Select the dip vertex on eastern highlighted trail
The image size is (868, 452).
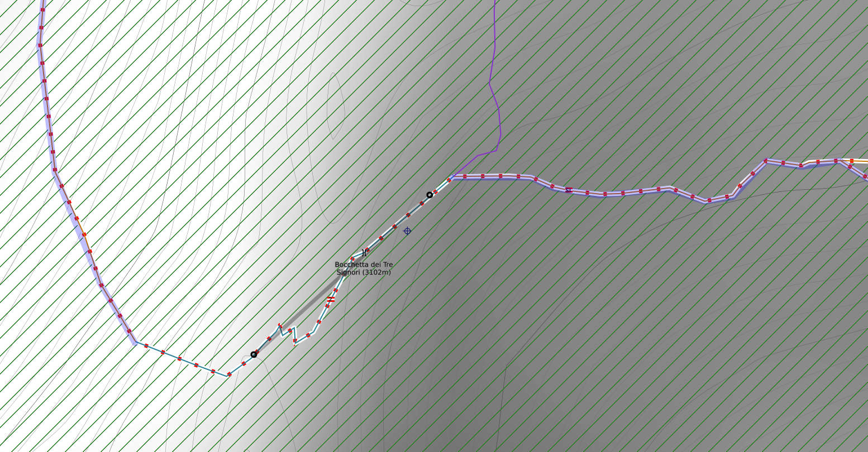click(x=706, y=201)
